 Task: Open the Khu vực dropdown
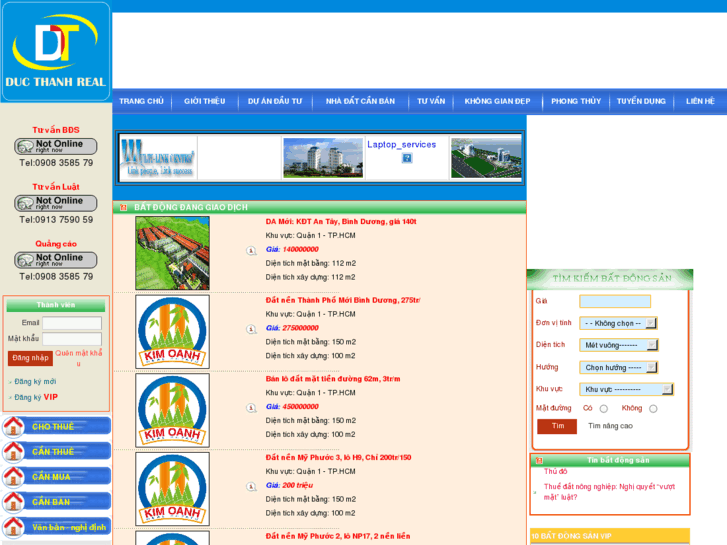coord(626,389)
